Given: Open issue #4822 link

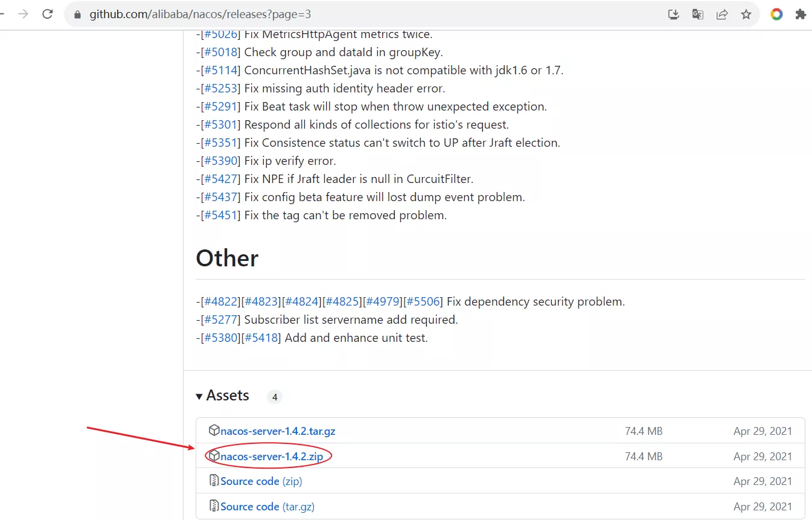Looking at the screenshot, I should tap(220, 302).
